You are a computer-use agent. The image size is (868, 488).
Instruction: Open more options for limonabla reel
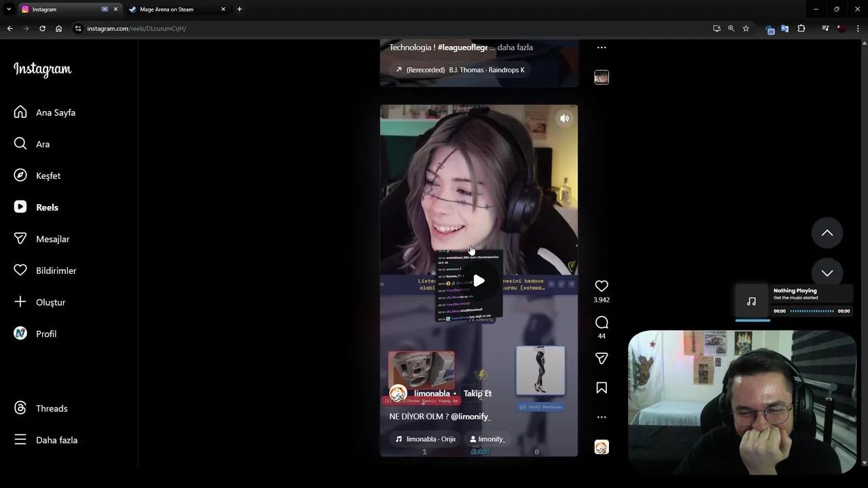[x=601, y=417]
